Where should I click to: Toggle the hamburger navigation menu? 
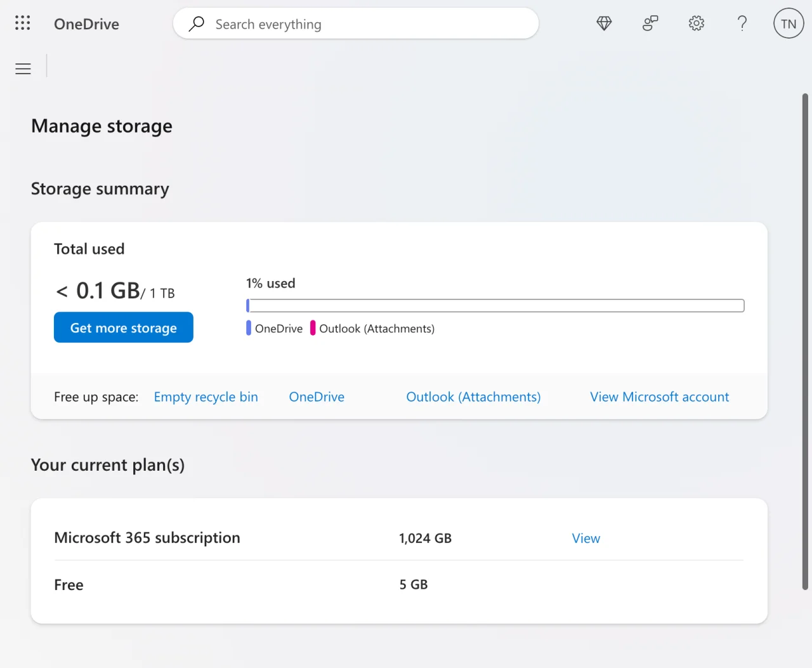point(23,69)
